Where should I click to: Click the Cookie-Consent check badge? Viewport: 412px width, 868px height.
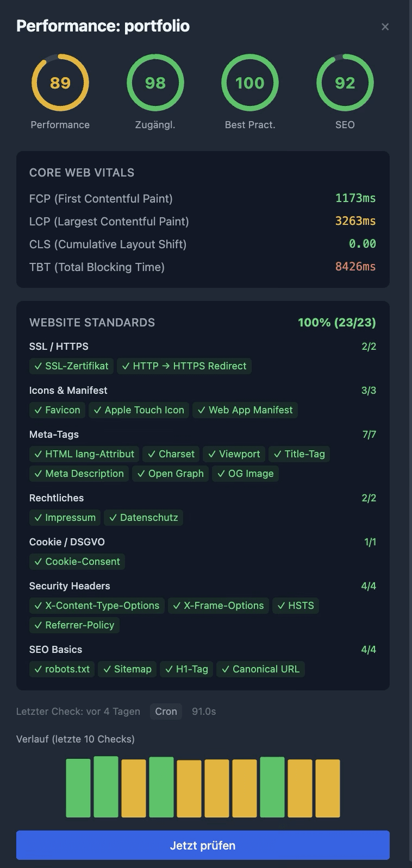(77, 561)
